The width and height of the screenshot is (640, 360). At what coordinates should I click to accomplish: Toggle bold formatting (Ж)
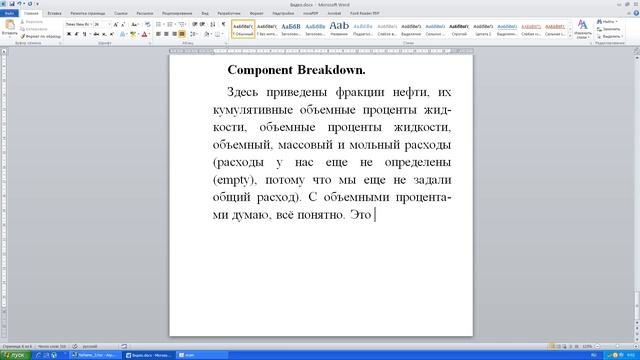click(x=69, y=34)
